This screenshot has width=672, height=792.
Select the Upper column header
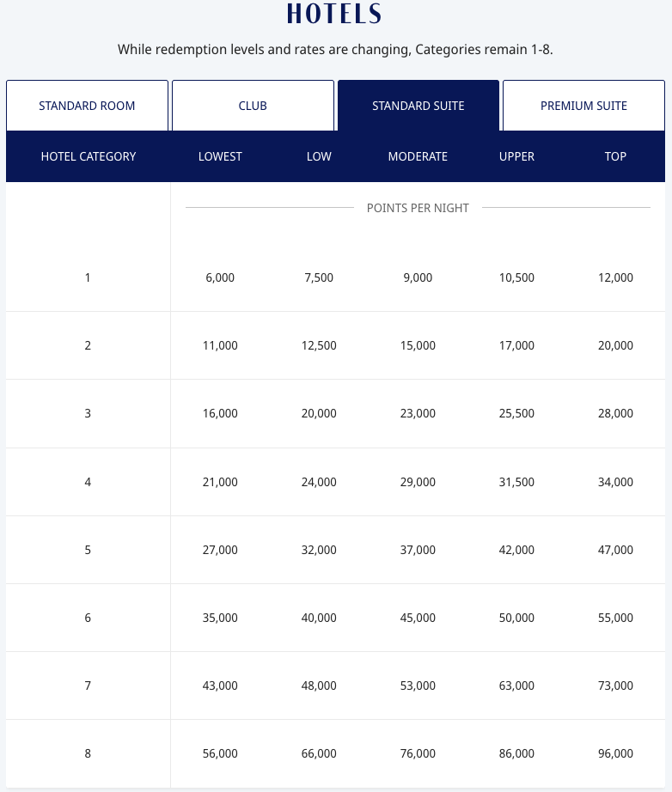516,156
